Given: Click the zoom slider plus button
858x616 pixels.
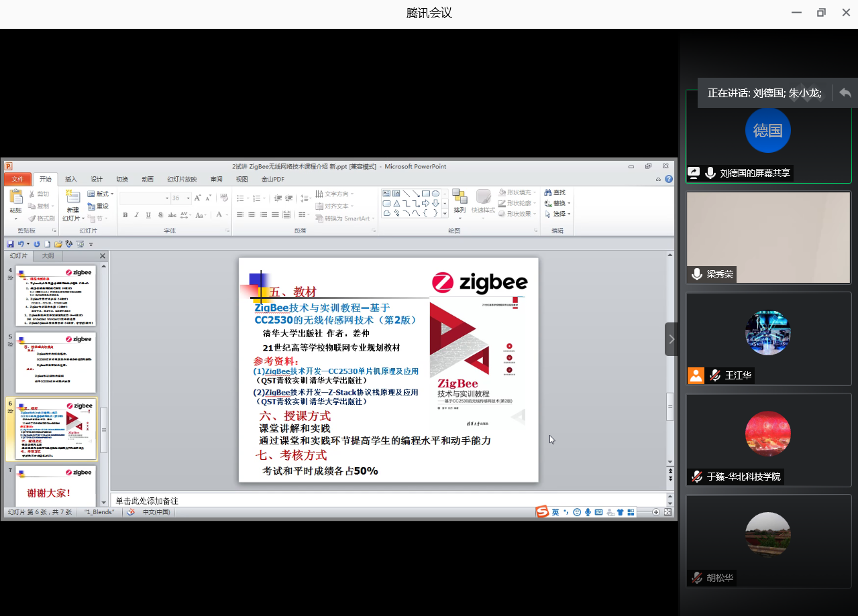Looking at the screenshot, I should pyautogui.click(x=656, y=512).
